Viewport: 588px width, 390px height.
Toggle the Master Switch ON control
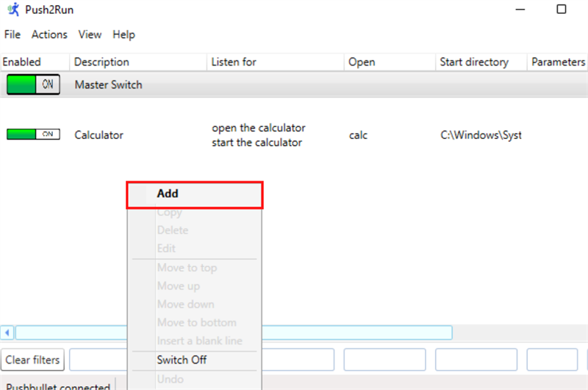pos(33,84)
